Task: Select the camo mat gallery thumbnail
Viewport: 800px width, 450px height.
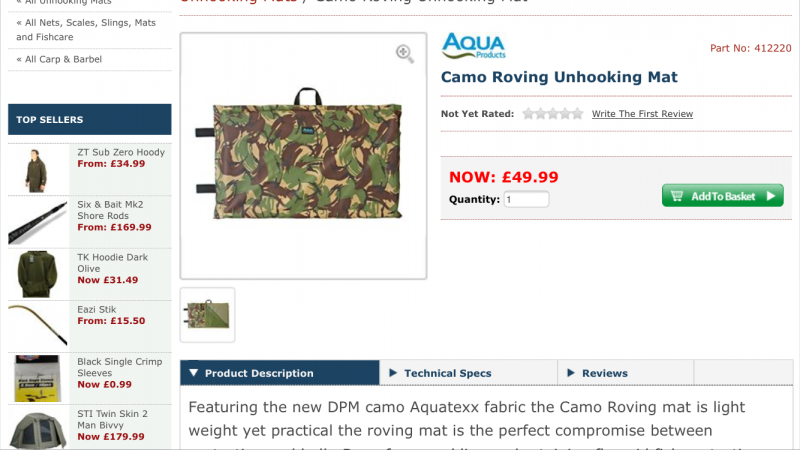Action: (208, 315)
